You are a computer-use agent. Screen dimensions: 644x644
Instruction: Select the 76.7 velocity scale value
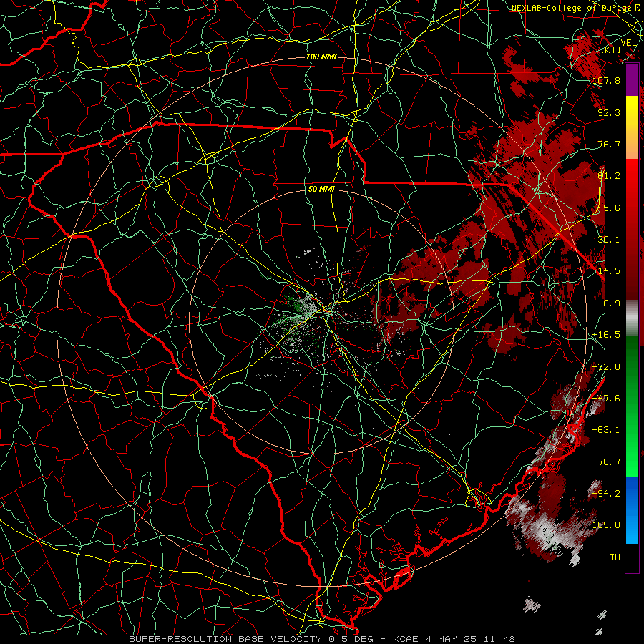(609, 144)
